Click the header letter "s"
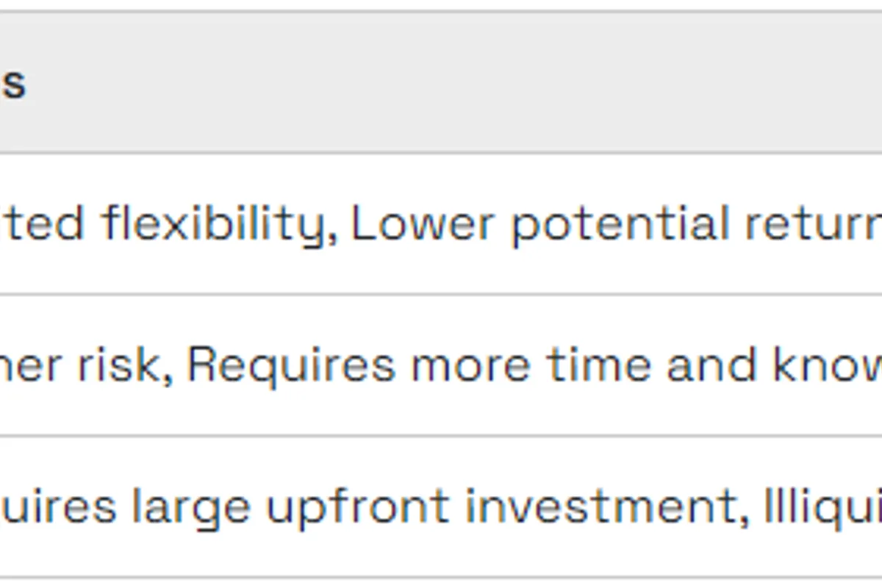The height and width of the screenshot is (588, 882). click(x=13, y=85)
